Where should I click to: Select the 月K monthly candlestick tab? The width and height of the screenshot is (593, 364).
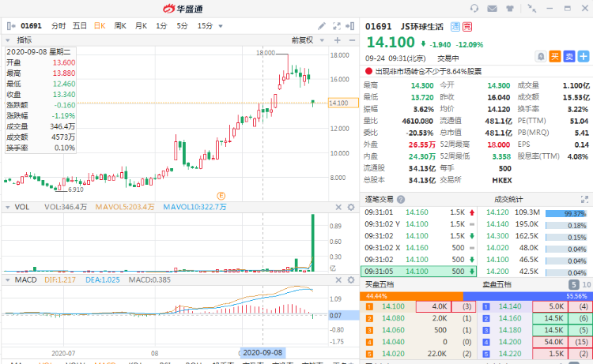pyautogui.click(x=141, y=26)
